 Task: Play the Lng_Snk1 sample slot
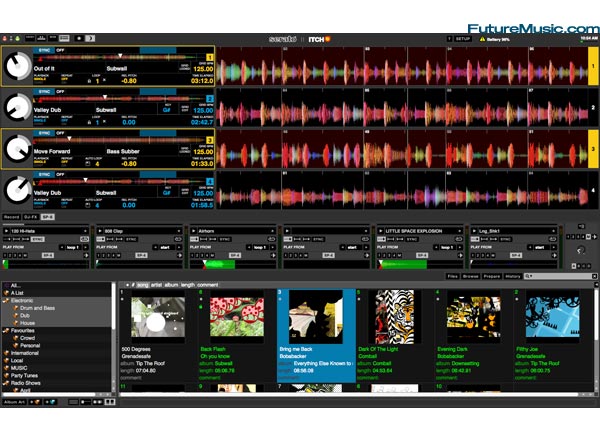point(474,231)
